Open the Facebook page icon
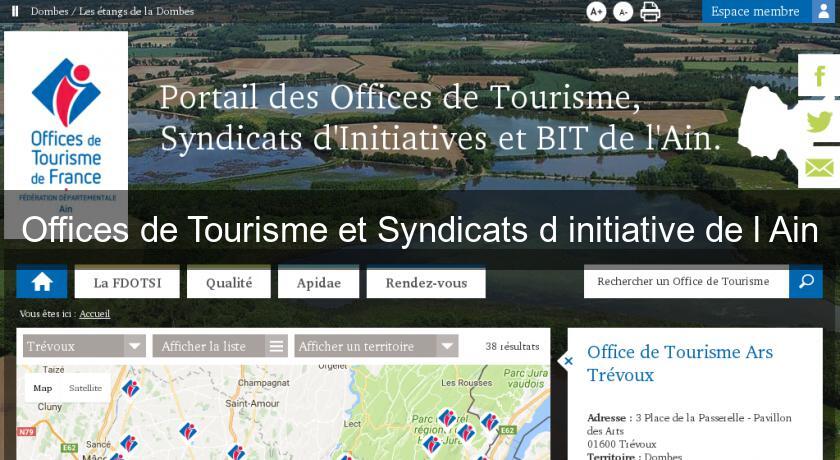The width and height of the screenshot is (840, 460). [819, 76]
